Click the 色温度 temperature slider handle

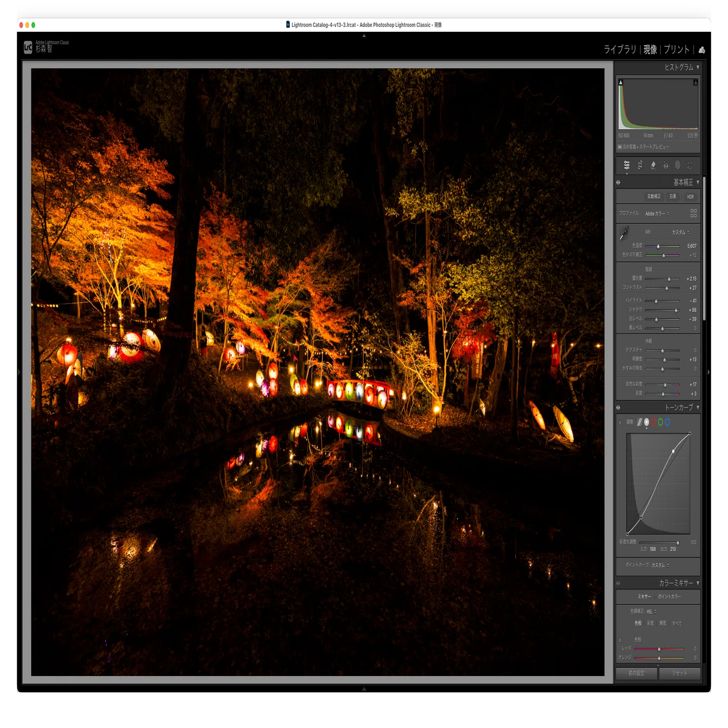click(658, 246)
